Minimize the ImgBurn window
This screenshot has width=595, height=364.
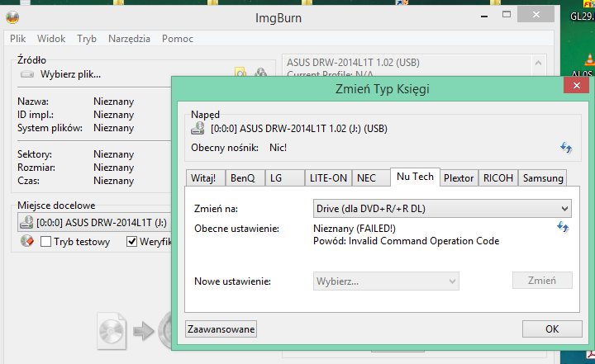(x=484, y=16)
